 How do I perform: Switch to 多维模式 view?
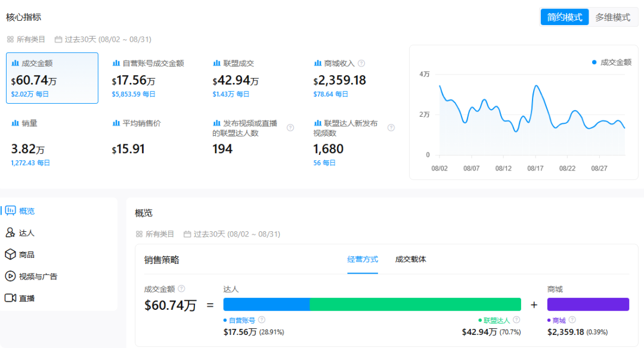click(612, 17)
